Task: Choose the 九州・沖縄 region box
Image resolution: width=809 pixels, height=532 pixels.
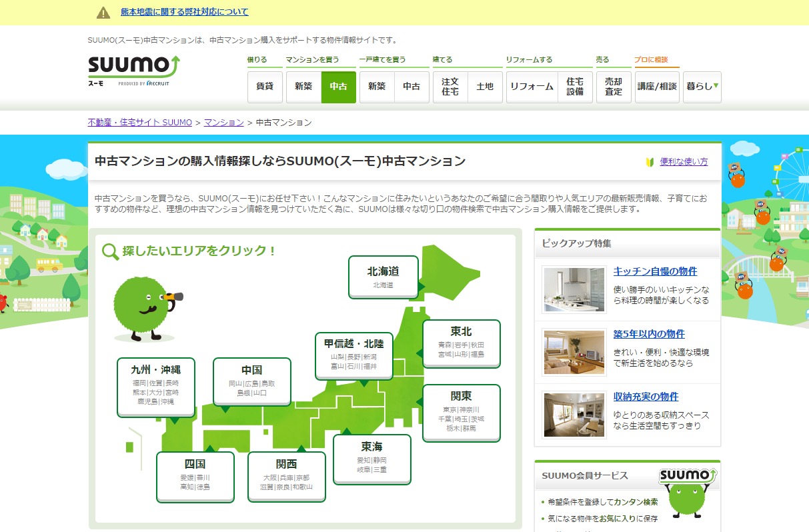Action: 156,387
